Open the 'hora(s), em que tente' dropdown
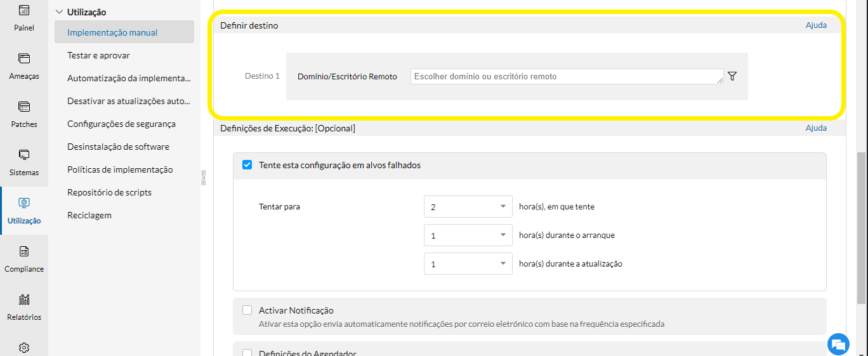 tap(468, 207)
